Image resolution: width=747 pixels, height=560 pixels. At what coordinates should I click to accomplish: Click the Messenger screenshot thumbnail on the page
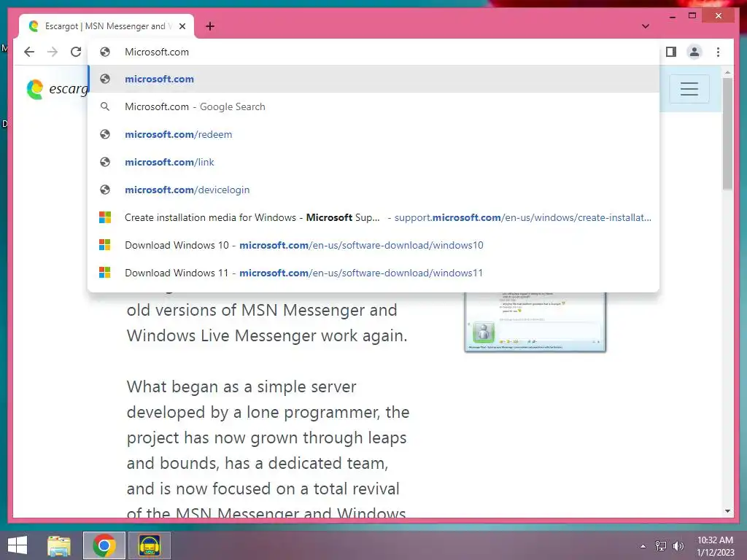pos(535,322)
